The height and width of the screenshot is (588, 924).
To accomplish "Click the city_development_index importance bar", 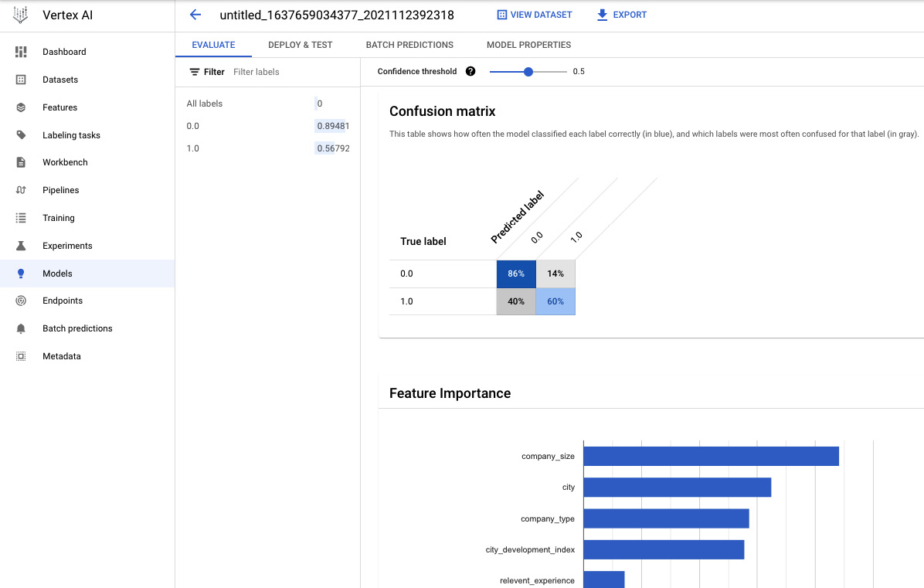I will [x=664, y=549].
